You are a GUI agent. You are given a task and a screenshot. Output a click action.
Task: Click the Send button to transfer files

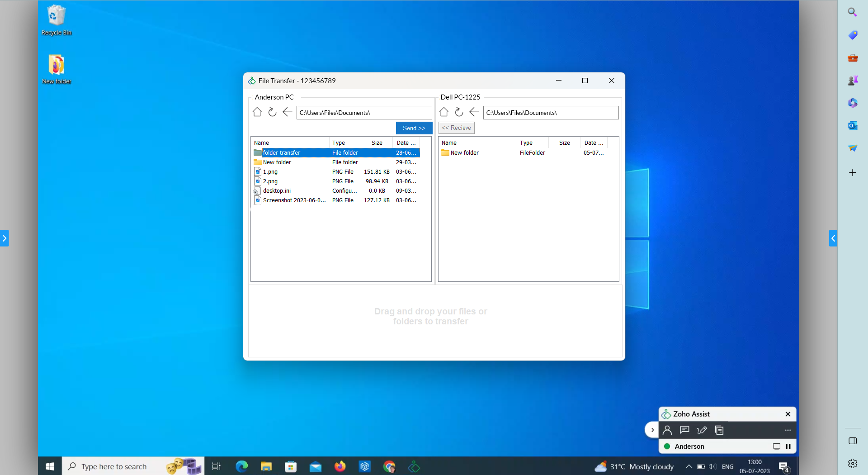[x=414, y=128]
